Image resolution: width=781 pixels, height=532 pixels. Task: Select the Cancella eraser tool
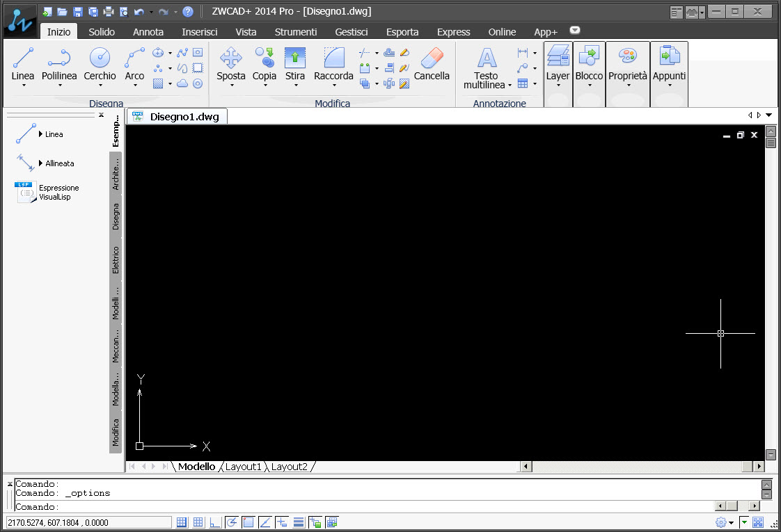click(432, 64)
